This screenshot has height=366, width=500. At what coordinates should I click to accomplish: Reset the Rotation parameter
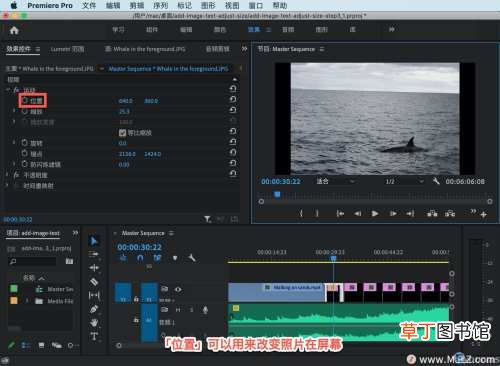[x=233, y=142]
